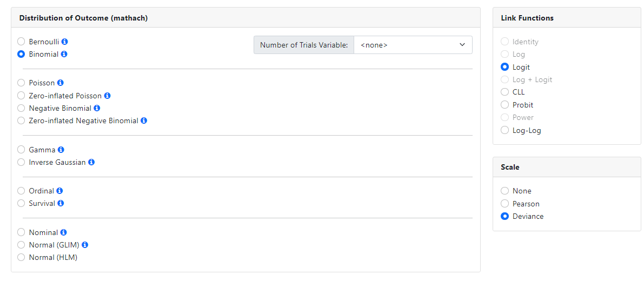The image size is (644, 288).
Task: Choose the Nominal distribution option
Action: 21,232
